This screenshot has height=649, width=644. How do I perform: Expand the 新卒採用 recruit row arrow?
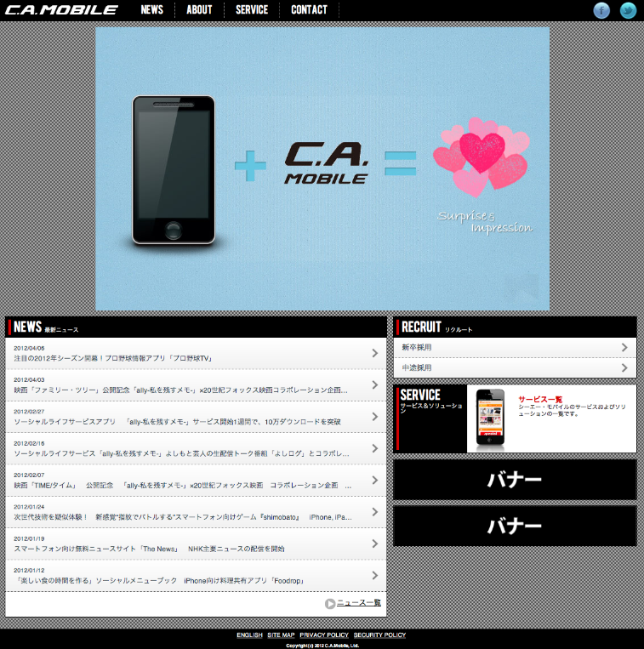(624, 347)
